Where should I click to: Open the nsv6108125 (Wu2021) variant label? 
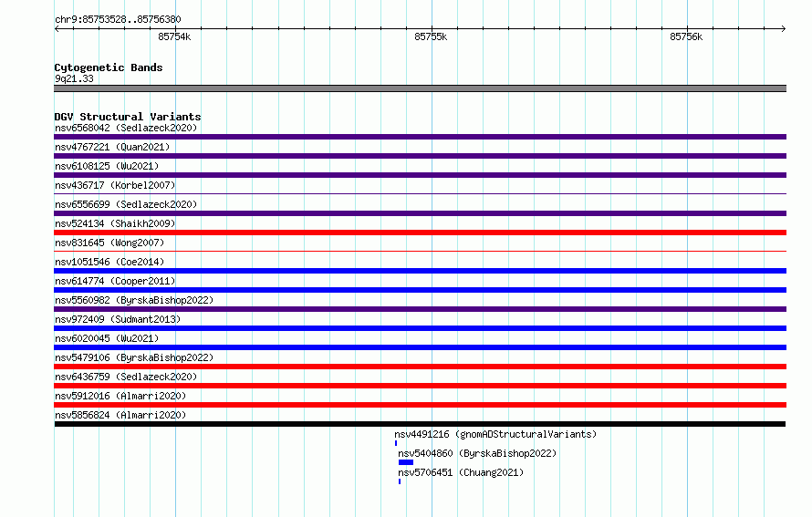pyautogui.click(x=107, y=166)
